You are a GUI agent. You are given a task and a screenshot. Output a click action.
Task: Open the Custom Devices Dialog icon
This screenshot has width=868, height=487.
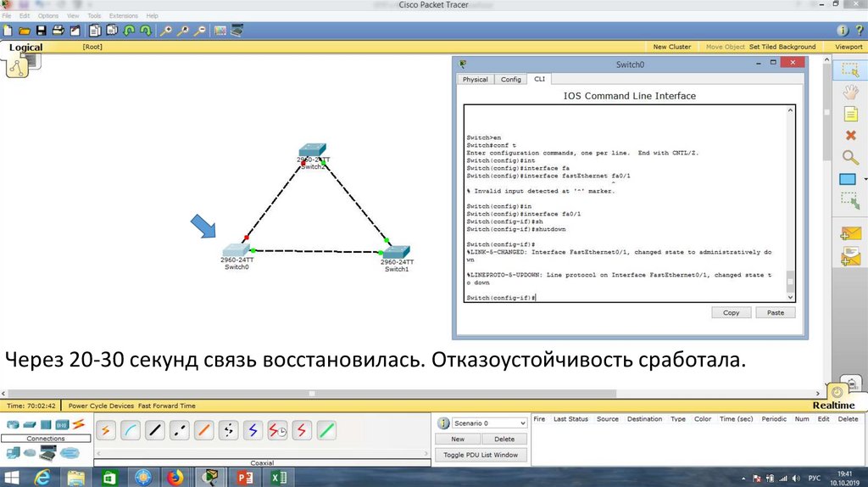(237, 31)
